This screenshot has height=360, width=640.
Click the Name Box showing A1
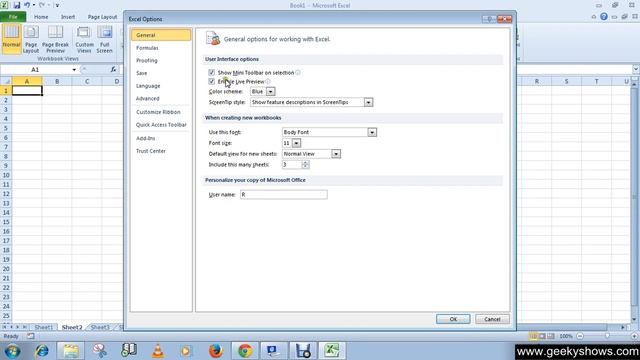[35, 70]
